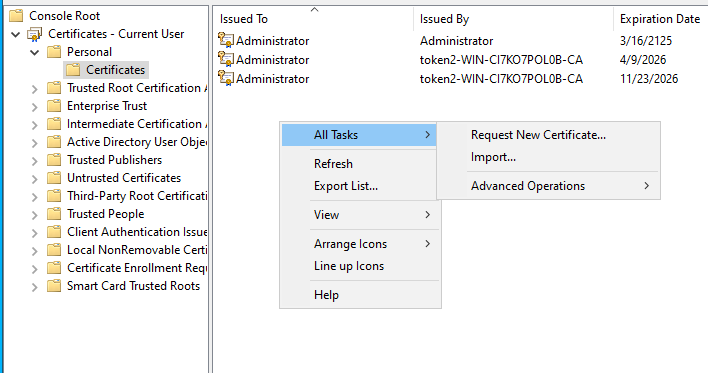Click the Trusted People folder icon
Image resolution: width=708 pixels, height=373 pixels.
[54, 214]
